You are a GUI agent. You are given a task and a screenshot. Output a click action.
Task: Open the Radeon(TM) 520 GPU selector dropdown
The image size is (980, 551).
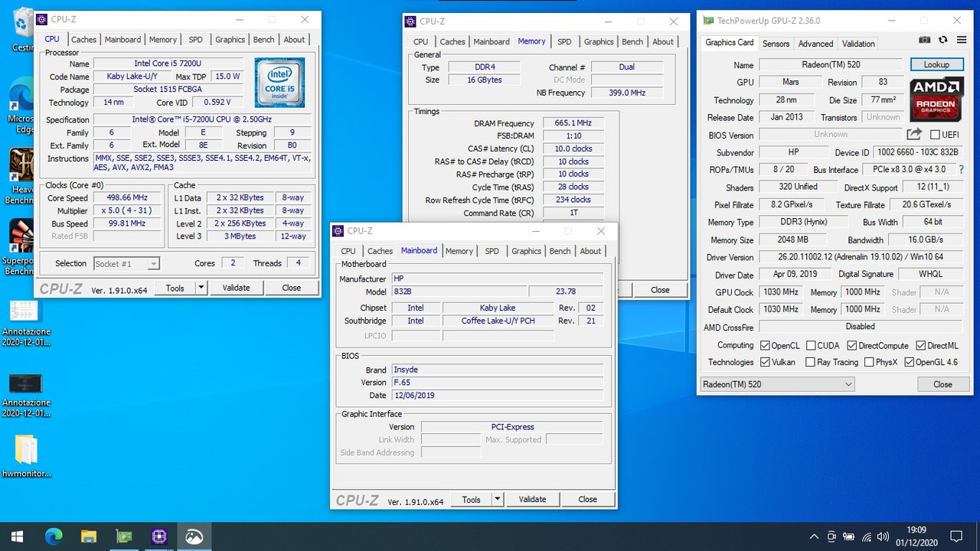click(x=777, y=384)
